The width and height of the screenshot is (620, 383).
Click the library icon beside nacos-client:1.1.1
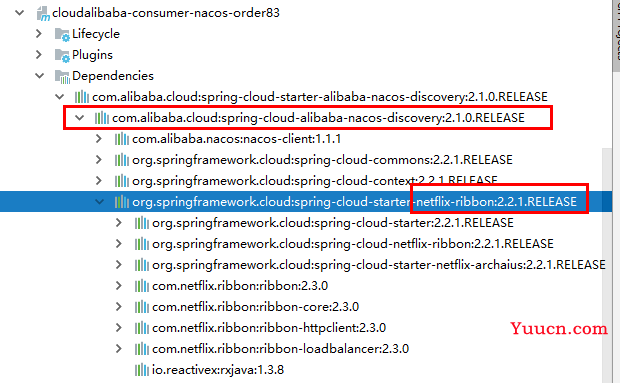[x=122, y=139]
